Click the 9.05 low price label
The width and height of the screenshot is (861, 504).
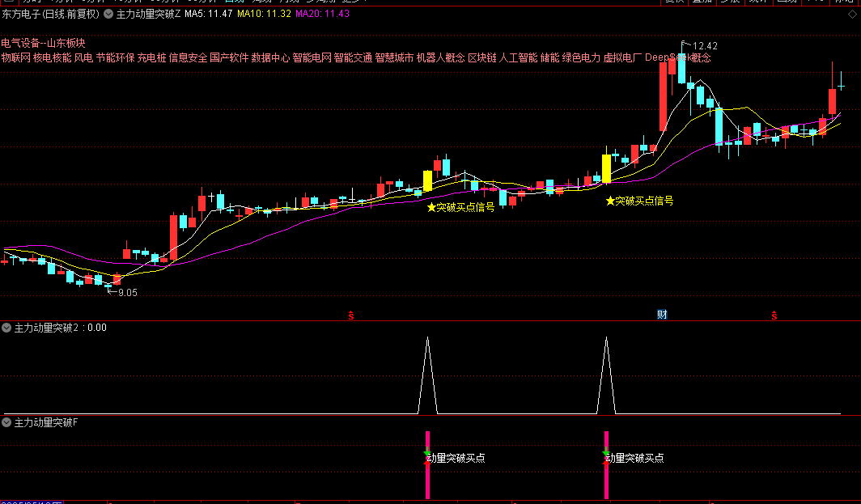click(x=128, y=293)
